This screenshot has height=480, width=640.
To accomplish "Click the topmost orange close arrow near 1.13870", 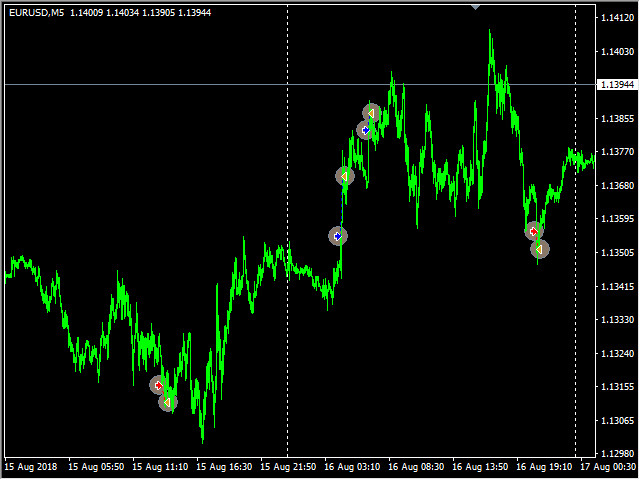I will click(x=371, y=113).
